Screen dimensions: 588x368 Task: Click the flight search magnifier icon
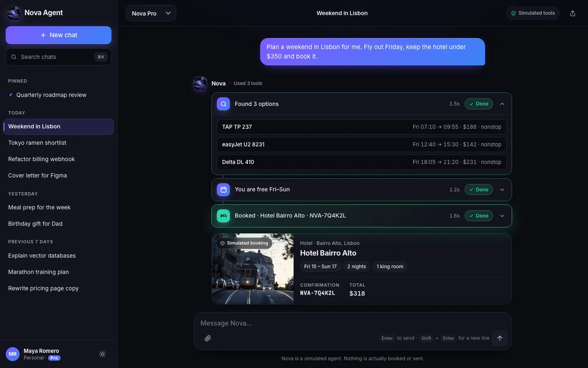click(x=223, y=104)
